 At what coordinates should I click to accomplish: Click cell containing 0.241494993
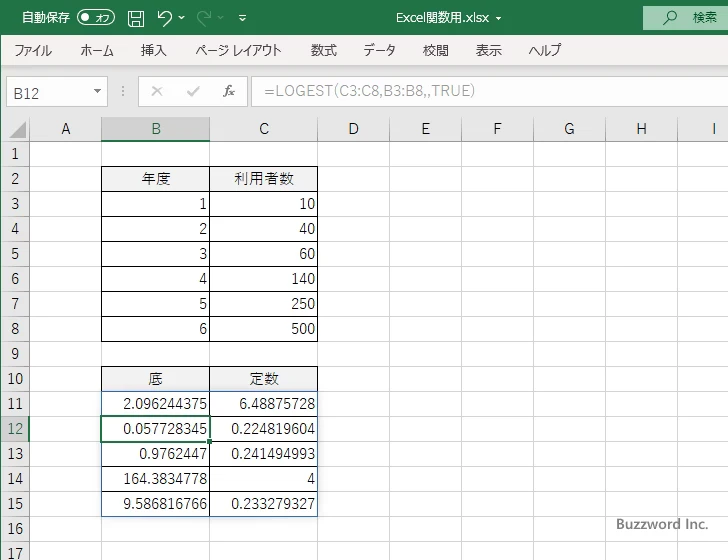tap(264, 454)
